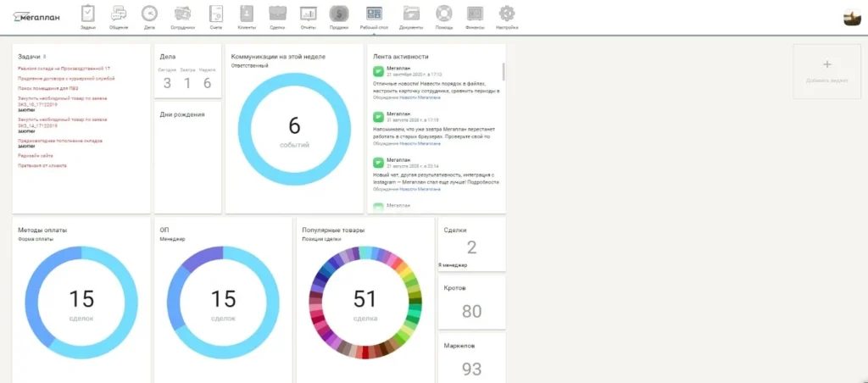Open the Отчёты reports icon
868x383 pixels.
(x=309, y=14)
